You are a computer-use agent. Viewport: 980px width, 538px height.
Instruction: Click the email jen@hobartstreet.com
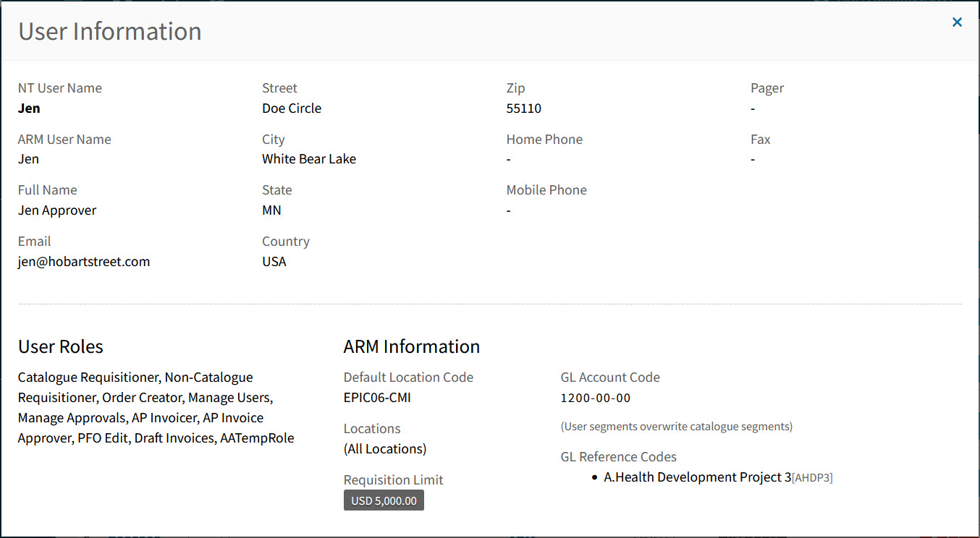coord(84,262)
